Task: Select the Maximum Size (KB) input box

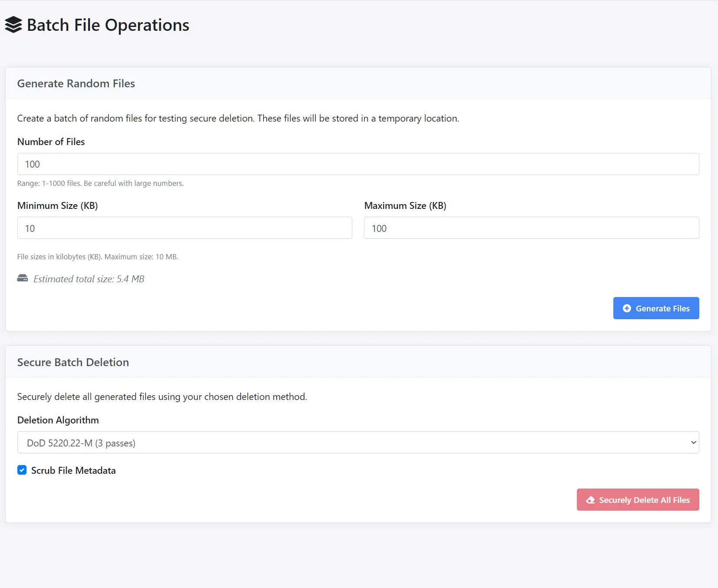Action: [531, 228]
